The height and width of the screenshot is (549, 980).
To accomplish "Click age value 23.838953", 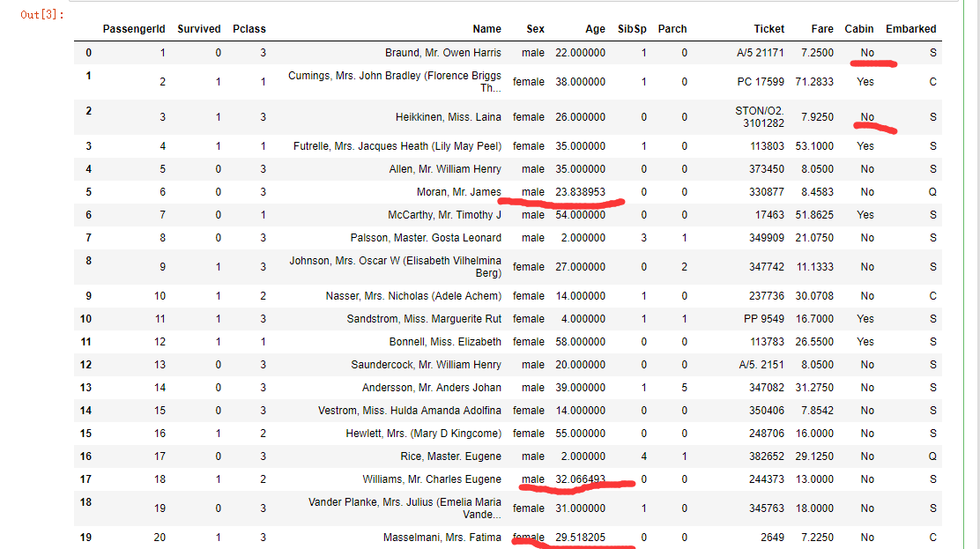I will click(580, 192).
